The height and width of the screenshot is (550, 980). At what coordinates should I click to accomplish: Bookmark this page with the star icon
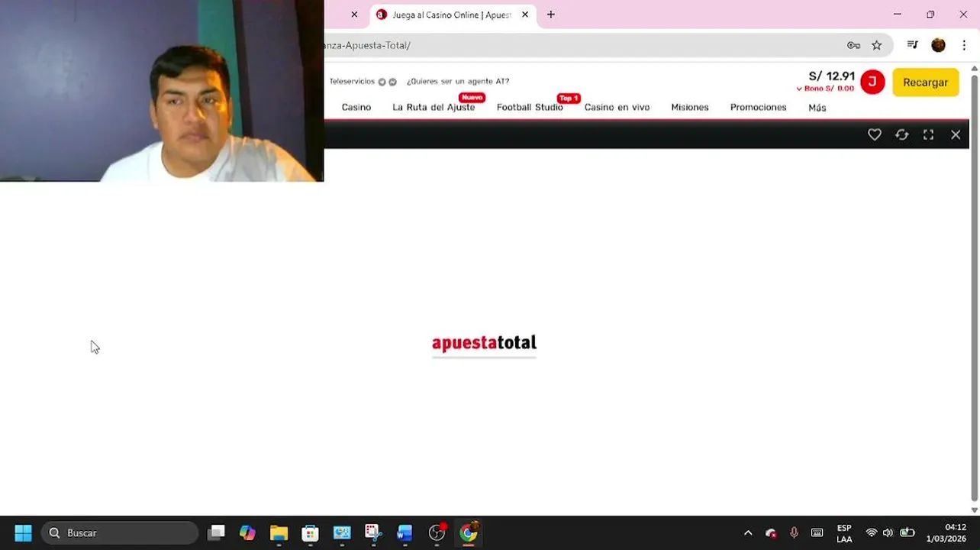pos(876,45)
